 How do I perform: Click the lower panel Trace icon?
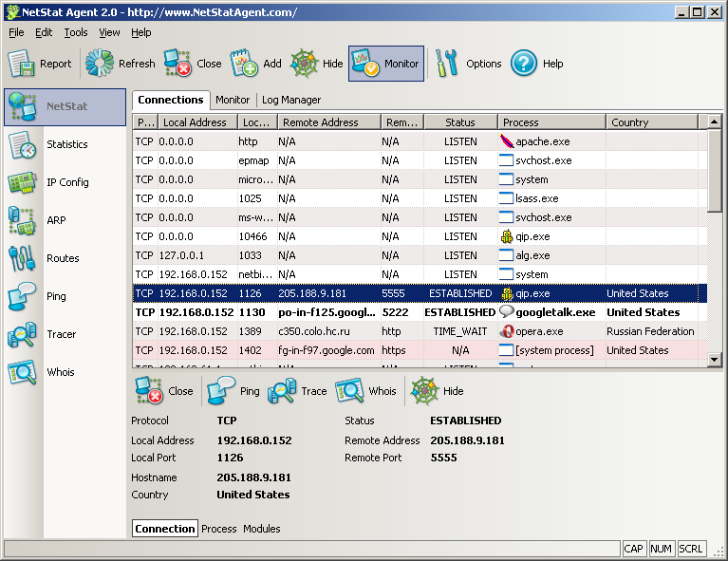[282, 391]
